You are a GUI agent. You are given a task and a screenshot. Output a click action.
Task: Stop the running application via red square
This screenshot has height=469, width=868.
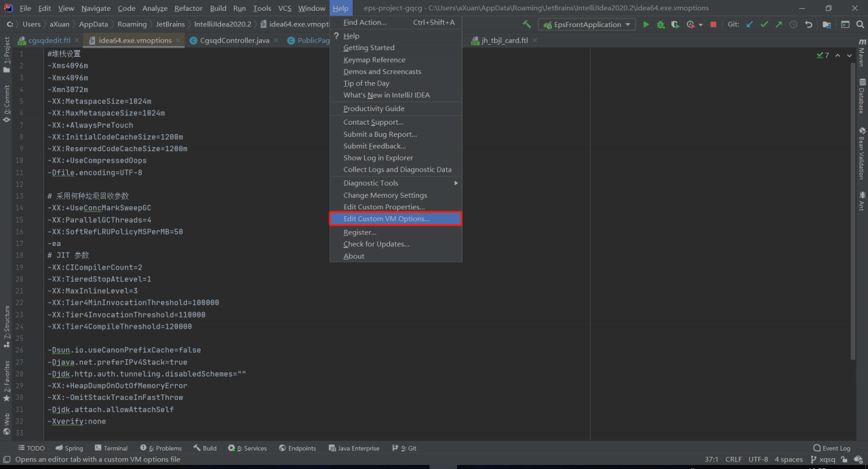713,24
